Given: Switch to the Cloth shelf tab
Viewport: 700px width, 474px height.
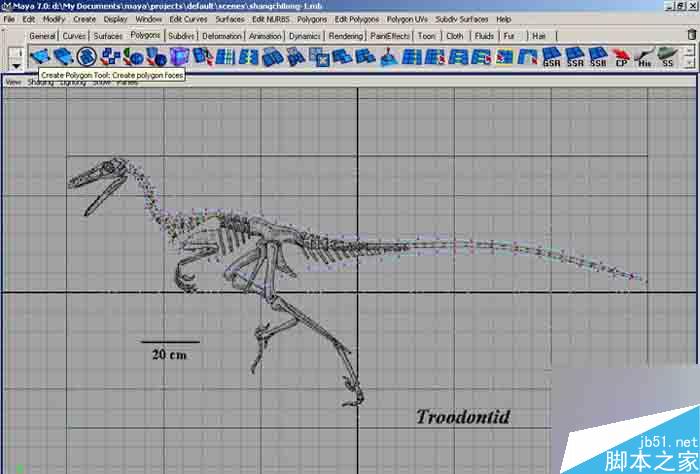Looking at the screenshot, I should pyautogui.click(x=455, y=36).
